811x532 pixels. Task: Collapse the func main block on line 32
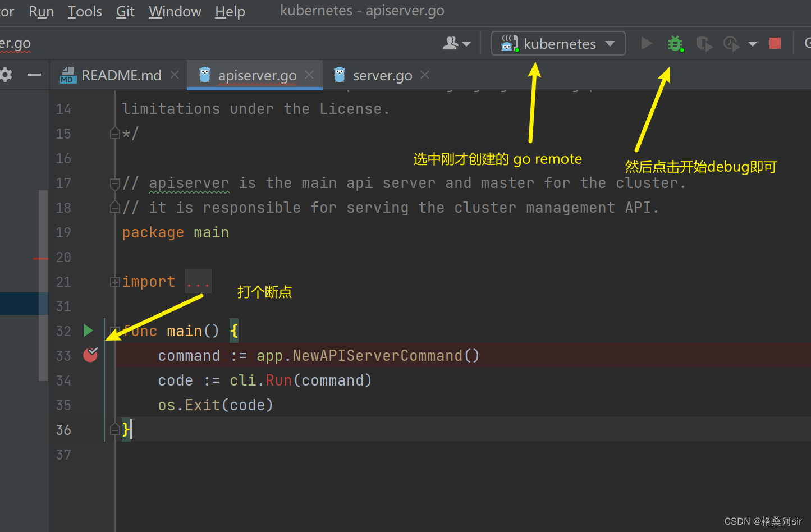click(114, 331)
